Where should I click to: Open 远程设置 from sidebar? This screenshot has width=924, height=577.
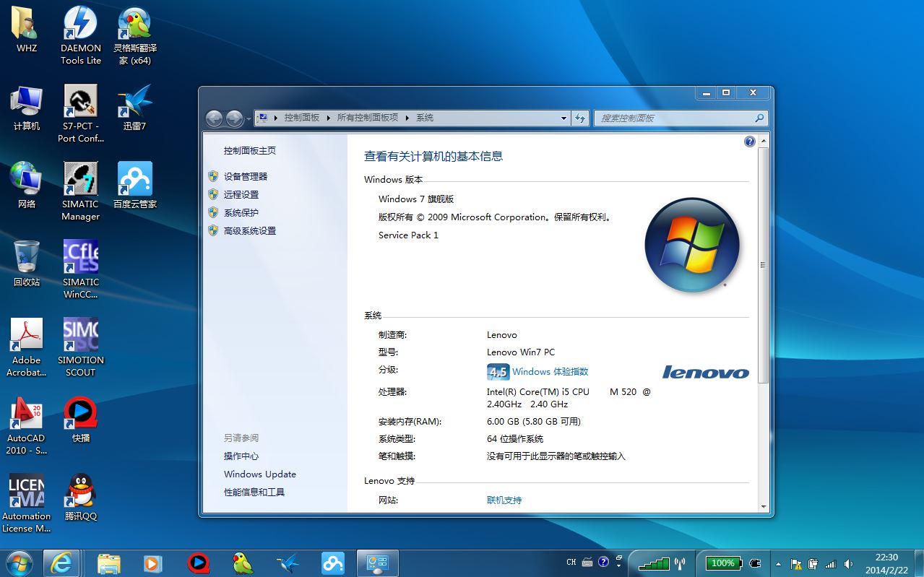point(241,194)
